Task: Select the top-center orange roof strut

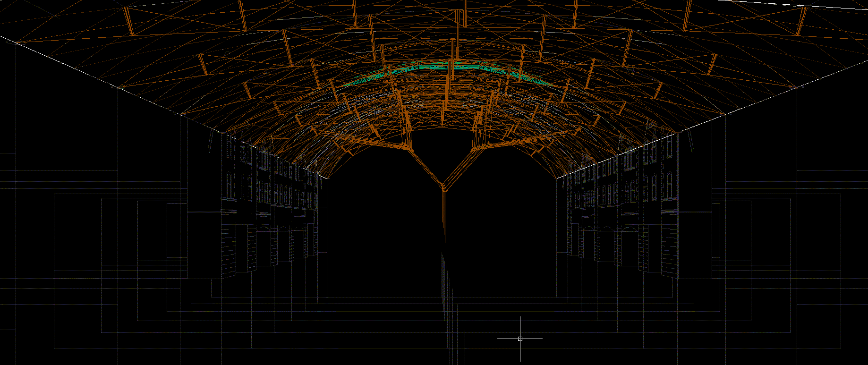Action: click(x=464, y=13)
